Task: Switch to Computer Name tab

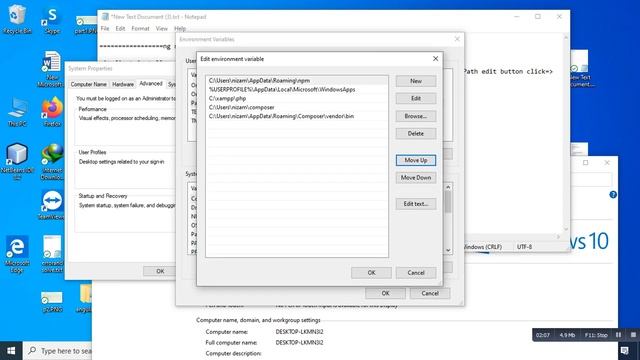Action: pyautogui.click(x=89, y=84)
